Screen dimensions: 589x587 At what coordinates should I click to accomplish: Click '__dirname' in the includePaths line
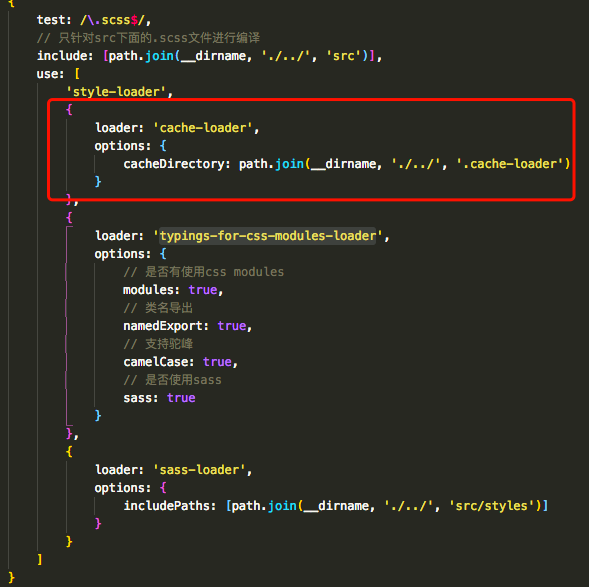336,506
